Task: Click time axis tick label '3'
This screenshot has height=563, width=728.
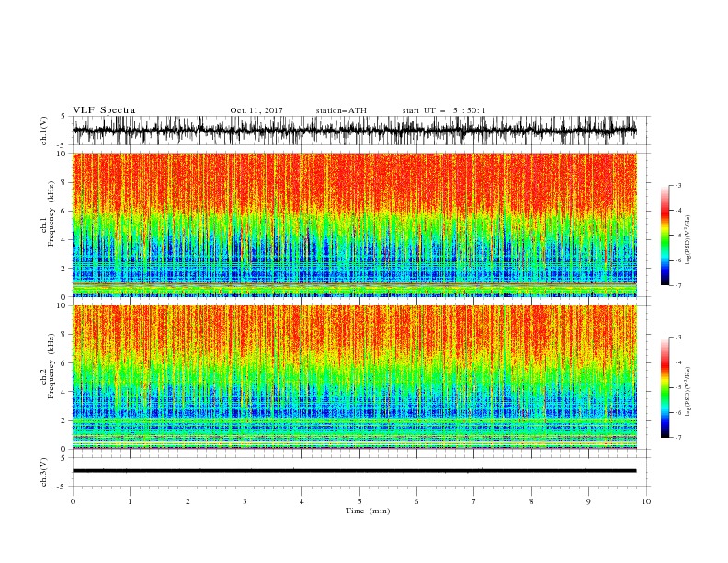Action: click(x=245, y=501)
